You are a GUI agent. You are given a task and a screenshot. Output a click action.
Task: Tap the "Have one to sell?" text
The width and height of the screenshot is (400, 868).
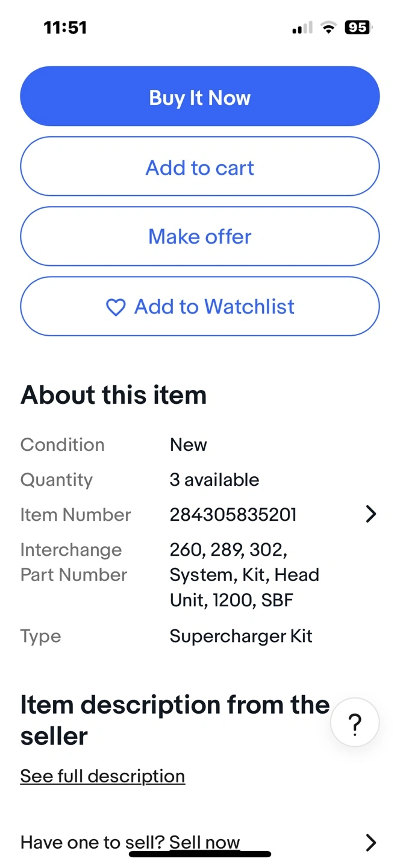coord(72,842)
